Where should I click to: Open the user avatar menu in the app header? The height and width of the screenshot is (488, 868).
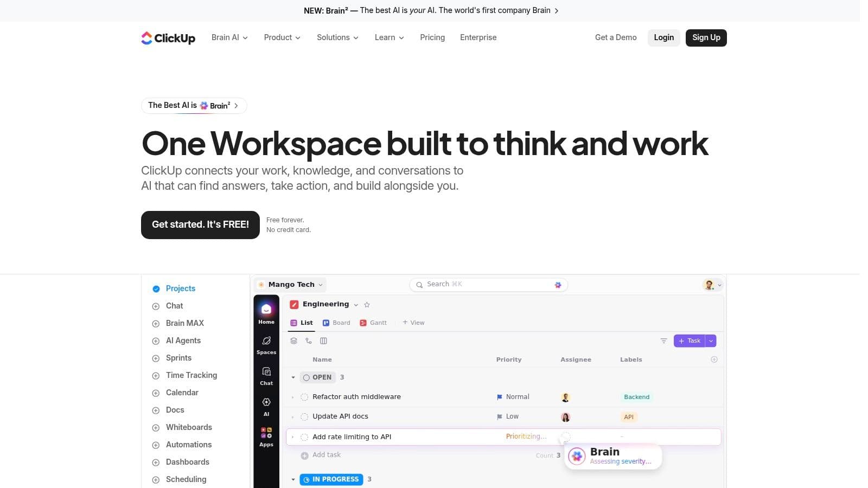[x=712, y=285]
